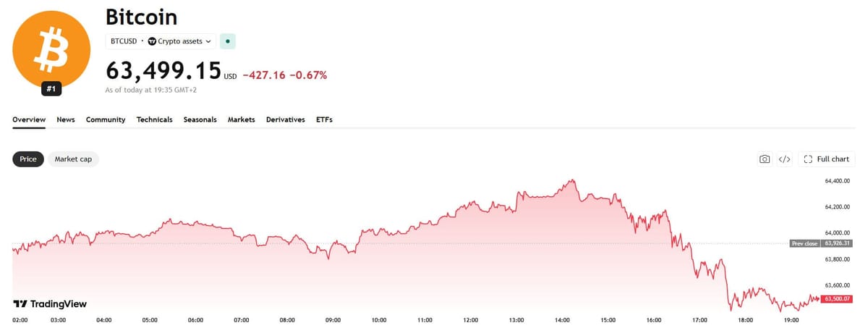The width and height of the screenshot is (868, 336).
Task: Click the Prev close price label
Action: [805, 243]
